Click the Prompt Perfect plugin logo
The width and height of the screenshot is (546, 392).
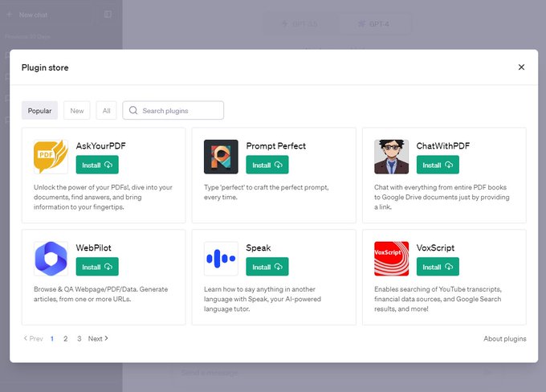click(x=221, y=157)
